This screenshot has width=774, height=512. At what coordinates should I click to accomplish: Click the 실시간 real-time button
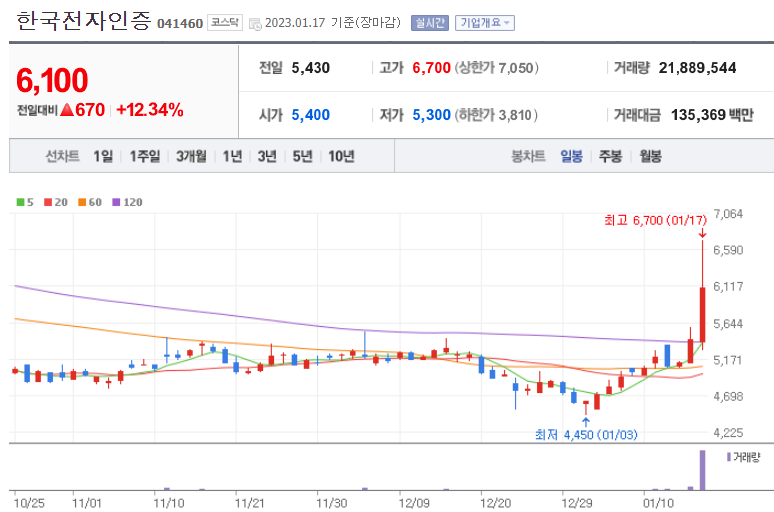(x=429, y=23)
